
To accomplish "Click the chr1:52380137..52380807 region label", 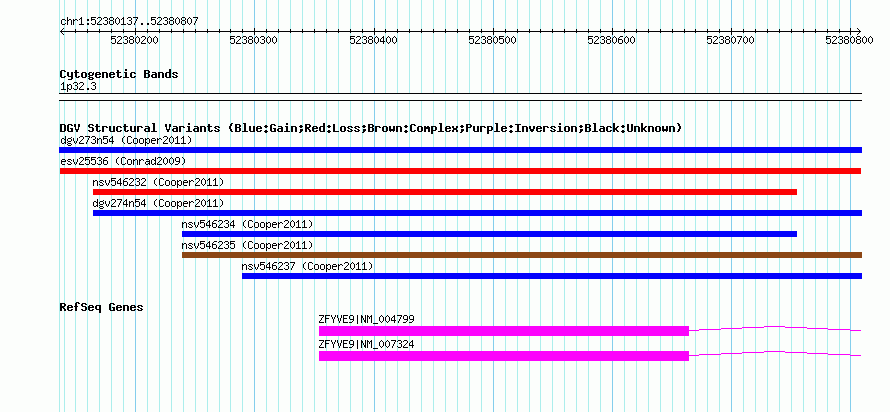I will pos(129,22).
